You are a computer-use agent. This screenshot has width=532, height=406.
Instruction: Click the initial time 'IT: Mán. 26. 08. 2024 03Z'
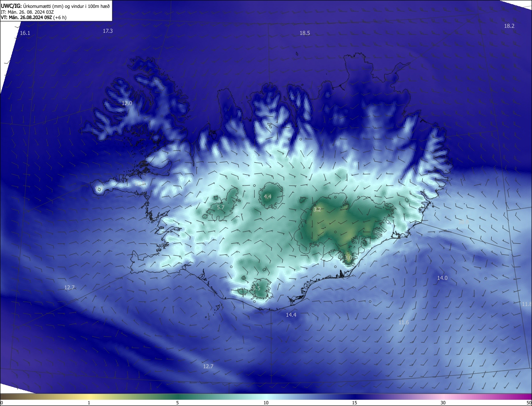pyautogui.click(x=27, y=12)
